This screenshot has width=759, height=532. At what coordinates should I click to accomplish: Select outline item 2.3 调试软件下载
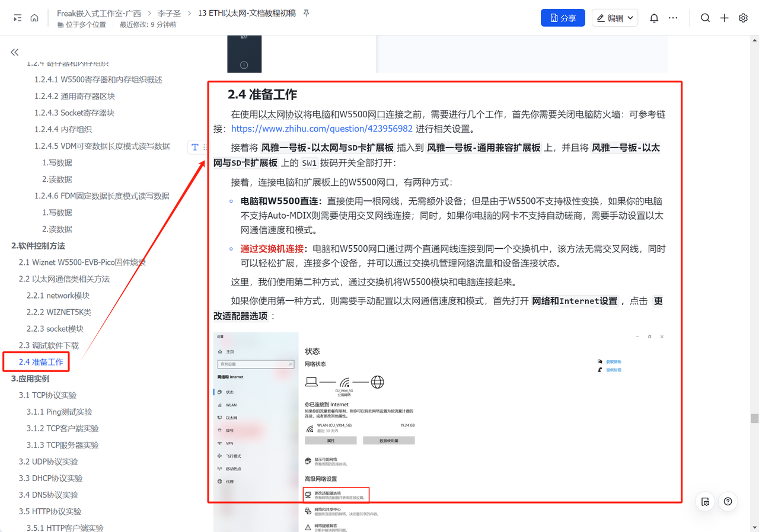49,345
